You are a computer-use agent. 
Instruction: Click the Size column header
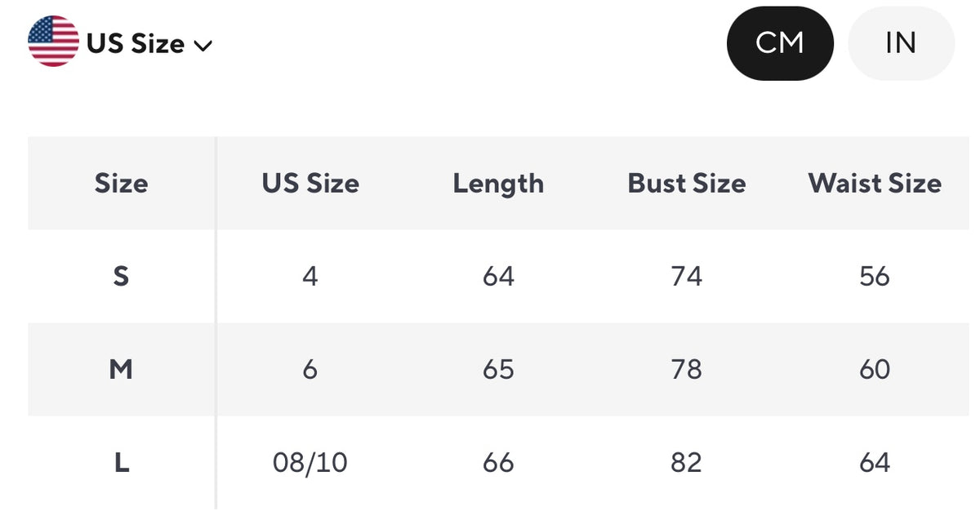click(x=121, y=184)
